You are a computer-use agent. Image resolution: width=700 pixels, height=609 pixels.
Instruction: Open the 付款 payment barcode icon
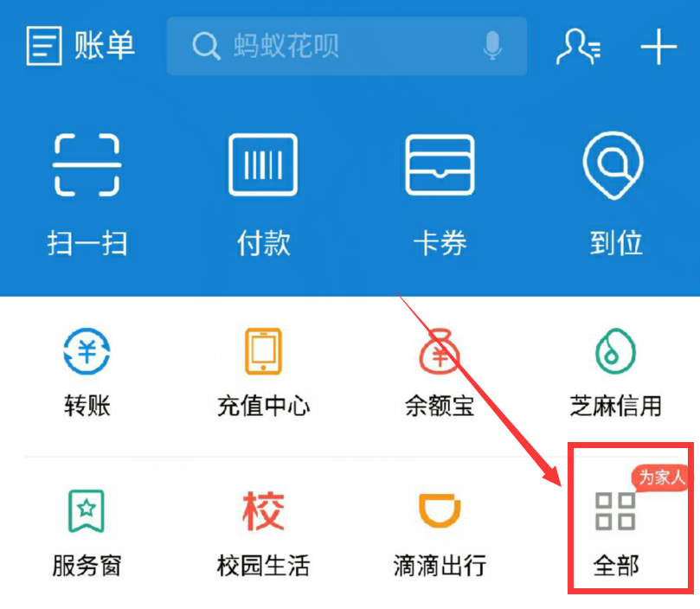pyautogui.click(x=263, y=164)
